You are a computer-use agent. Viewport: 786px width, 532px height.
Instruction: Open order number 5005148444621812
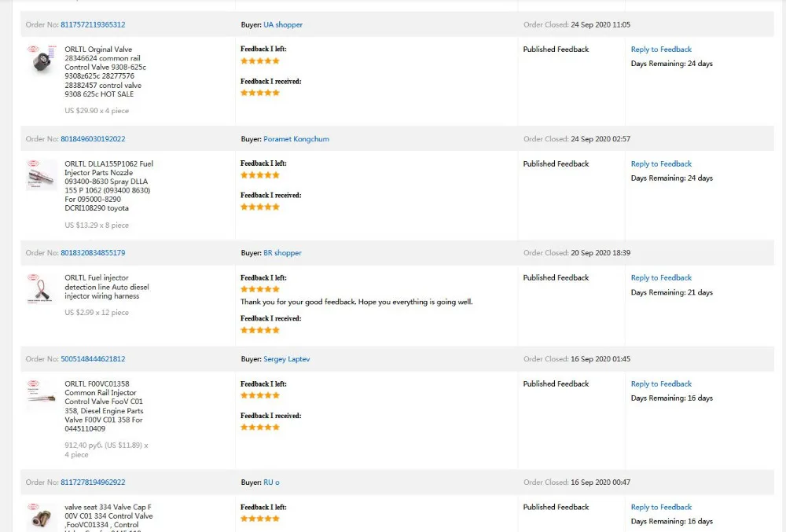click(93, 359)
